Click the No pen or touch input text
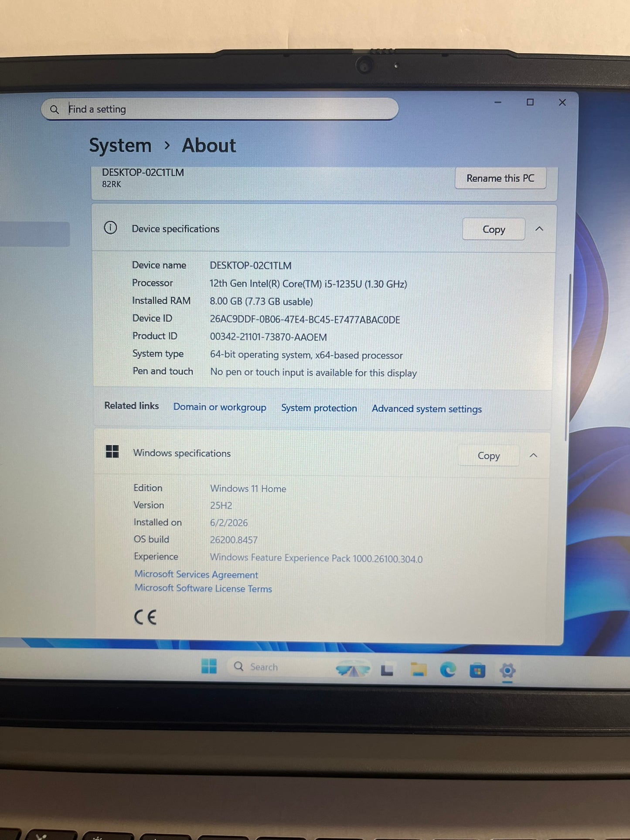This screenshot has width=630, height=840. tap(313, 373)
